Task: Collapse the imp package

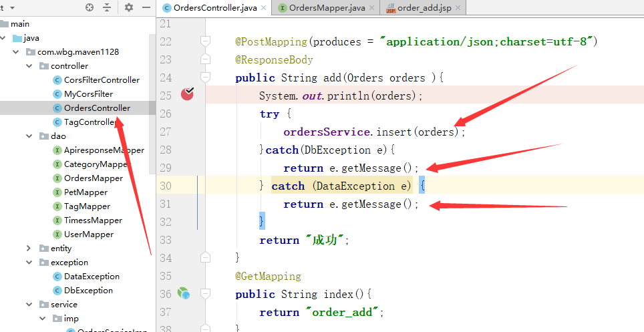Action: click(x=42, y=319)
